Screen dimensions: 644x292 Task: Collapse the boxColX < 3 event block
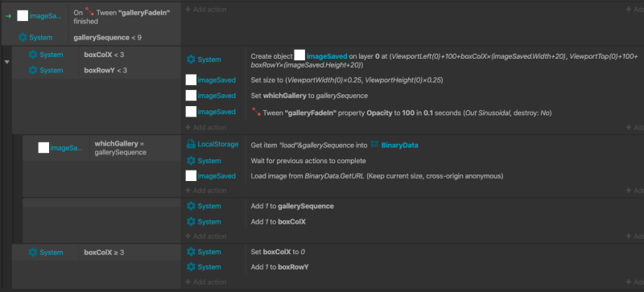(7, 62)
